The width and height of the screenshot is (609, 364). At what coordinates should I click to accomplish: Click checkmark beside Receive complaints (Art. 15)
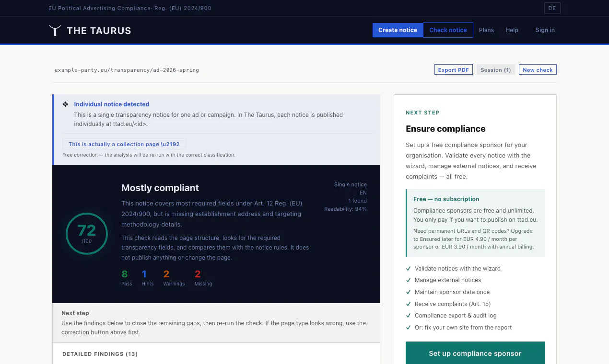click(409, 304)
